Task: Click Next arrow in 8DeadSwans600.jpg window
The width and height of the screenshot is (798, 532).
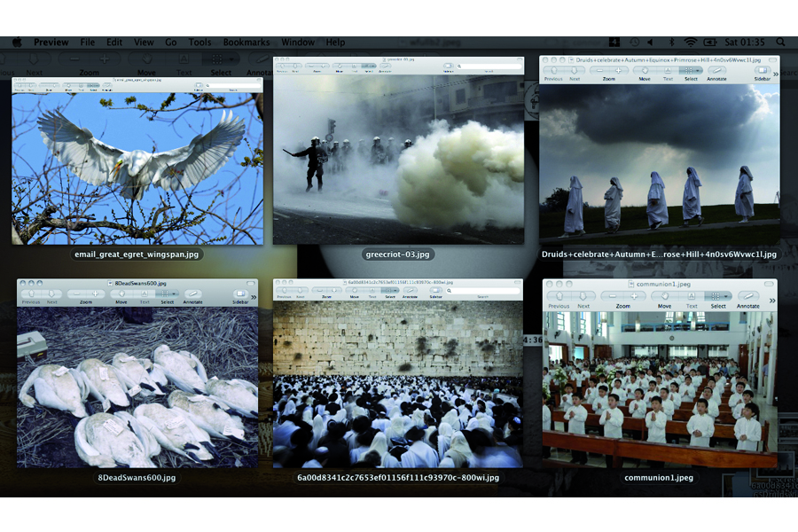Action: pyautogui.click(x=51, y=293)
